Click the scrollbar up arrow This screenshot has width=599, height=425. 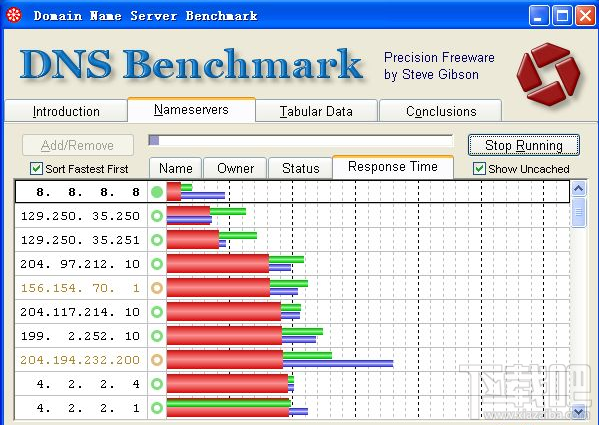(578, 188)
